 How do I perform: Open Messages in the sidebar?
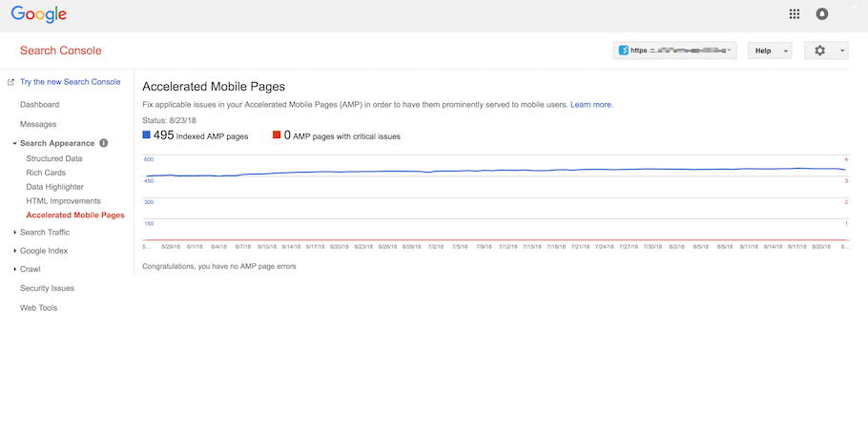(38, 125)
